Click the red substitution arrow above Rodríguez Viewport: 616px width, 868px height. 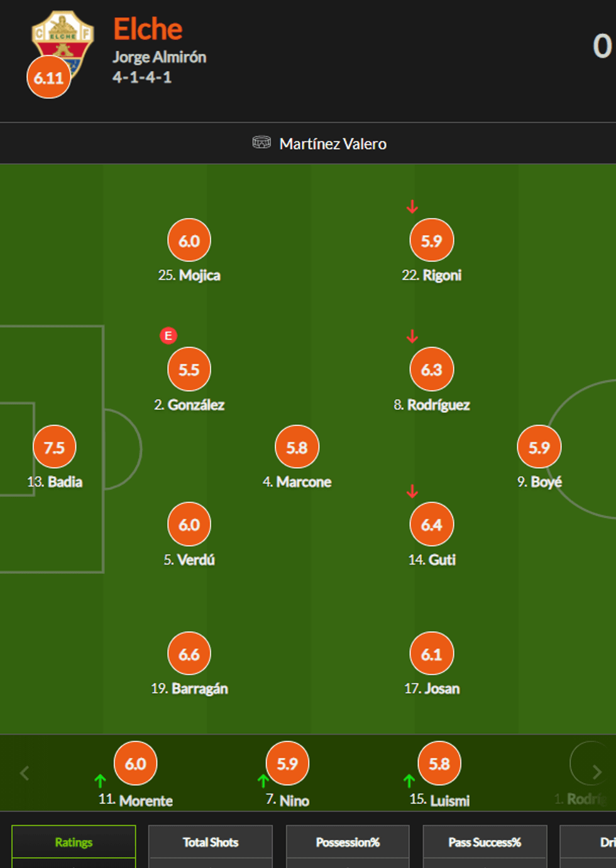point(412,336)
